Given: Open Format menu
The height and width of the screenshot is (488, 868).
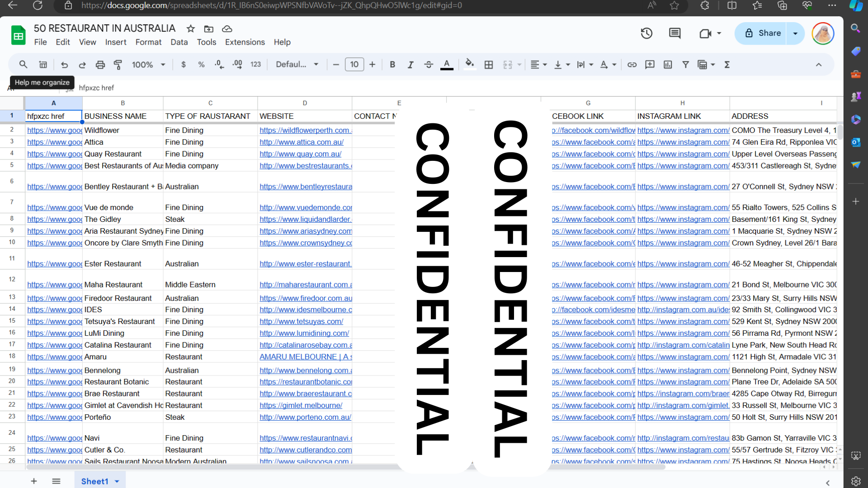Looking at the screenshot, I should pos(148,42).
